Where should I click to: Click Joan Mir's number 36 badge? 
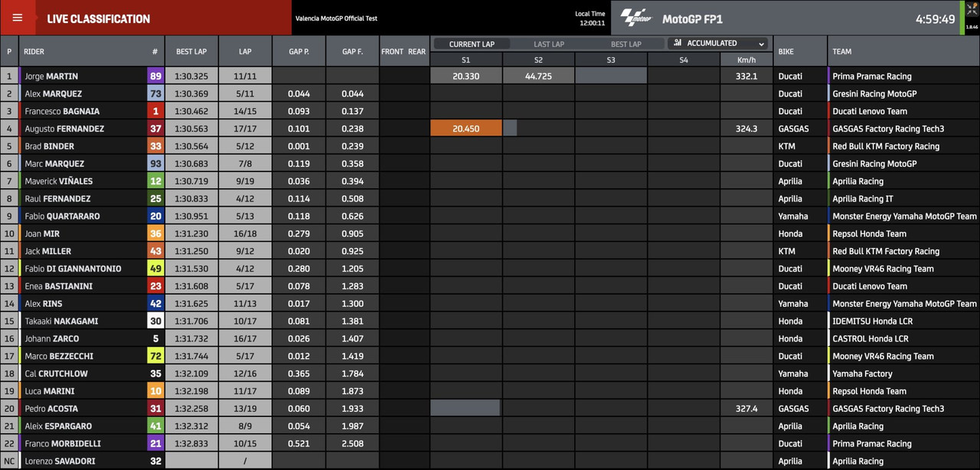(x=155, y=233)
